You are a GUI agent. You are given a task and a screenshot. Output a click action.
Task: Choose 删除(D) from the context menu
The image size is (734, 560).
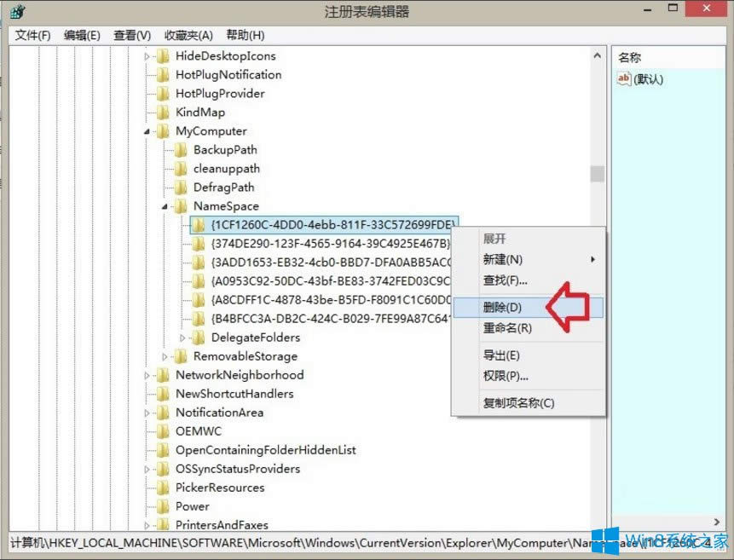click(x=500, y=307)
